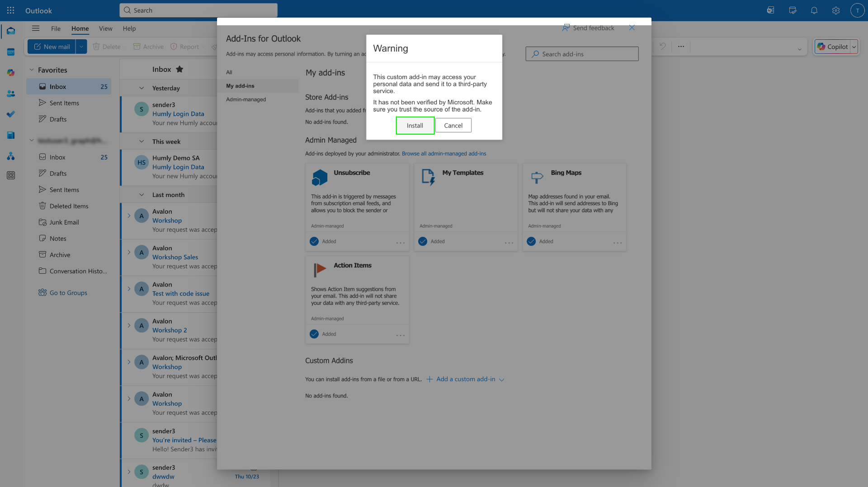The height and width of the screenshot is (487, 868).
Task: Collapse the This week message group
Action: point(142,141)
